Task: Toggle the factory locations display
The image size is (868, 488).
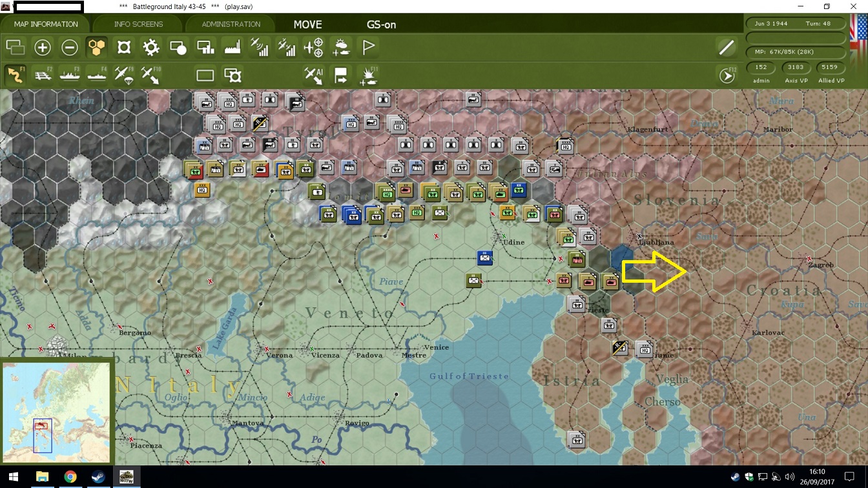Action: pos(232,47)
